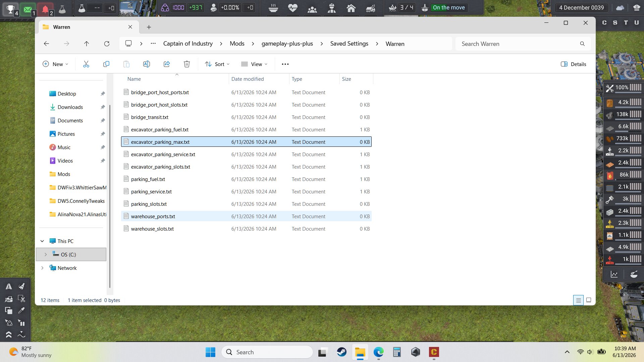This screenshot has width=644, height=362.
Task: Switch to details list view toggle
Action: [578, 300]
